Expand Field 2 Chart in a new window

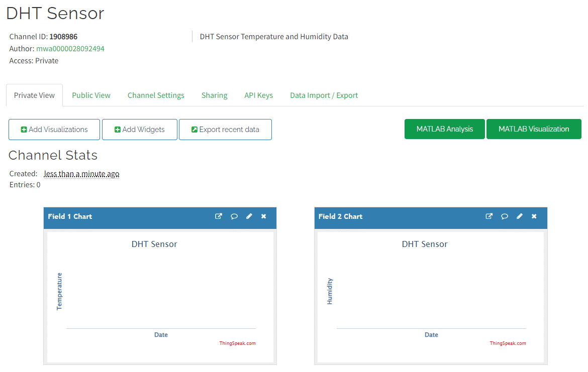(x=489, y=216)
